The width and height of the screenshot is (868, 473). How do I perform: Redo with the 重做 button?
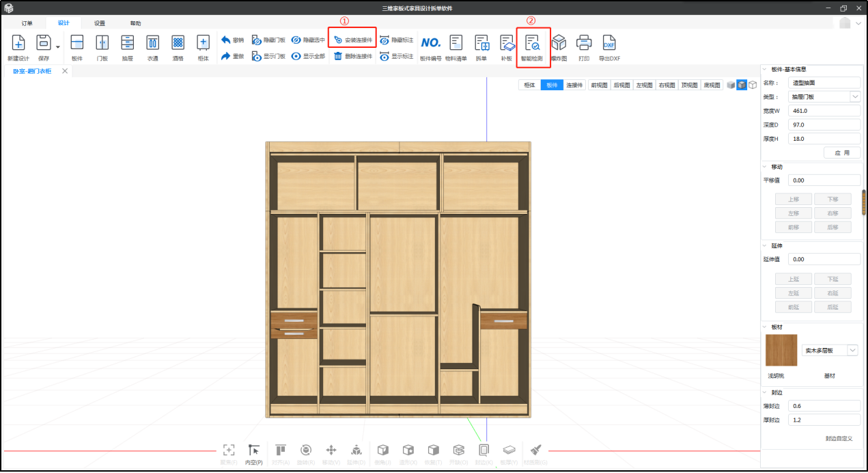tap(232, 56)
